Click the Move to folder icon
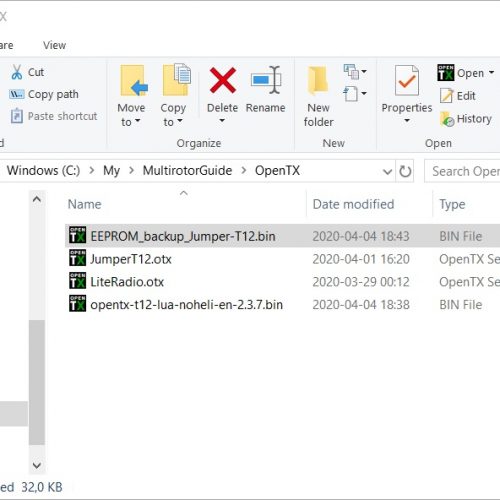Screen dimensions: 500x500 point(134,81)
